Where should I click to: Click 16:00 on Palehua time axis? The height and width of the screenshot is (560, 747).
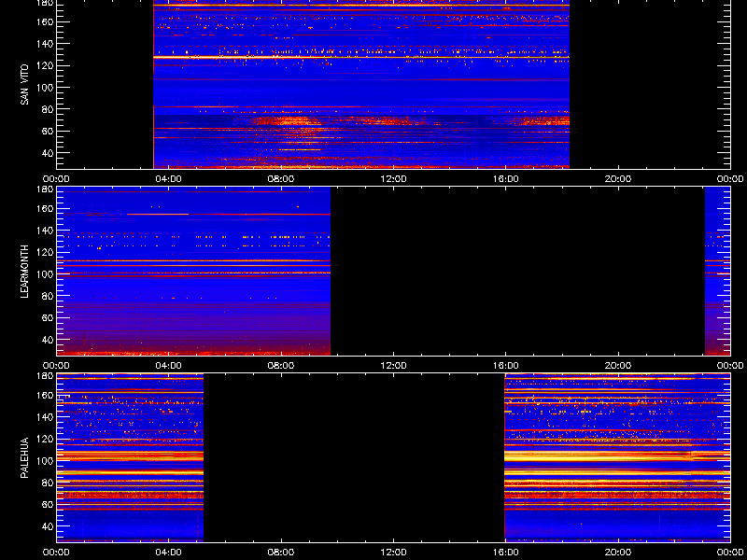[505, 553]
